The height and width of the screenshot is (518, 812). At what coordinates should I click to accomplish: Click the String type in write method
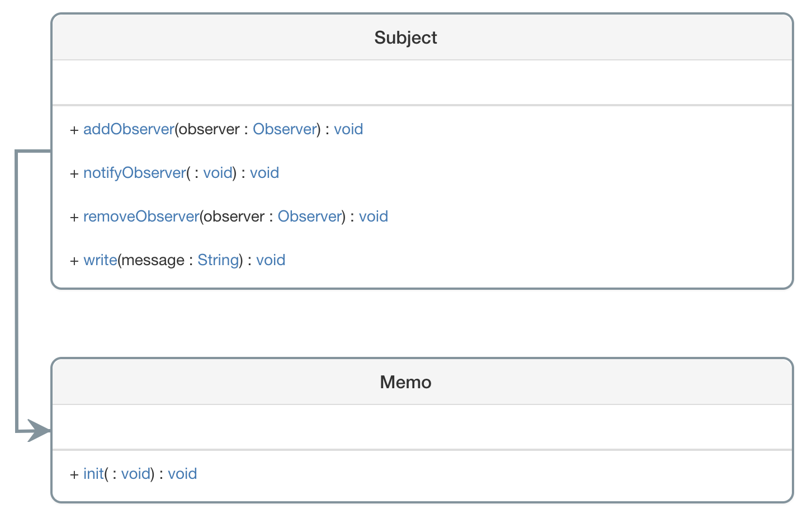[x=218, y=260]
